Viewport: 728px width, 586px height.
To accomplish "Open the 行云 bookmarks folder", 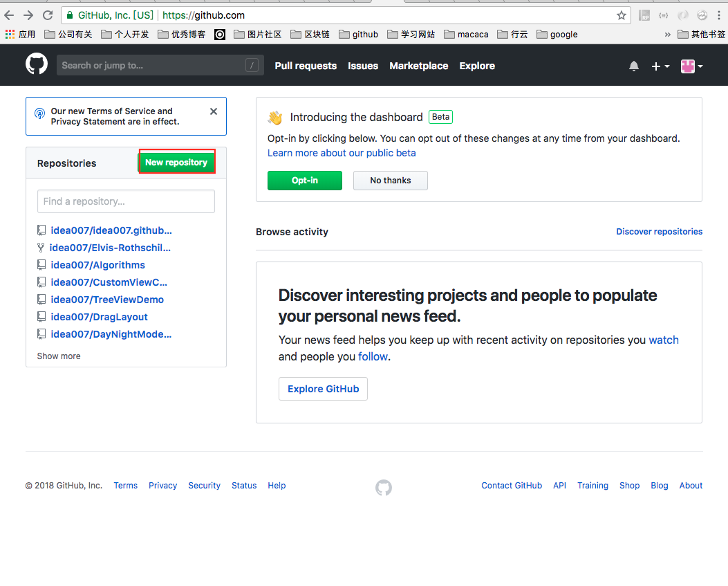I will pyautogui.click(x=512, y=35).
